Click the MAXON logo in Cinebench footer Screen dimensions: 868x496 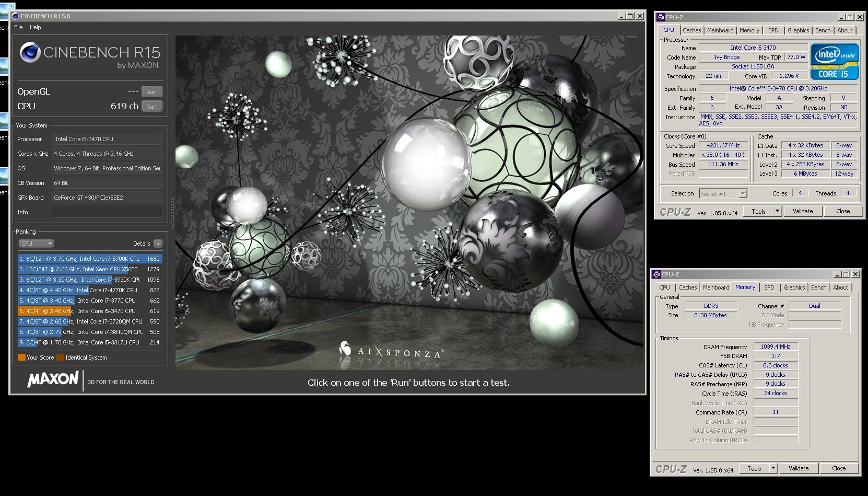point(53,379)
